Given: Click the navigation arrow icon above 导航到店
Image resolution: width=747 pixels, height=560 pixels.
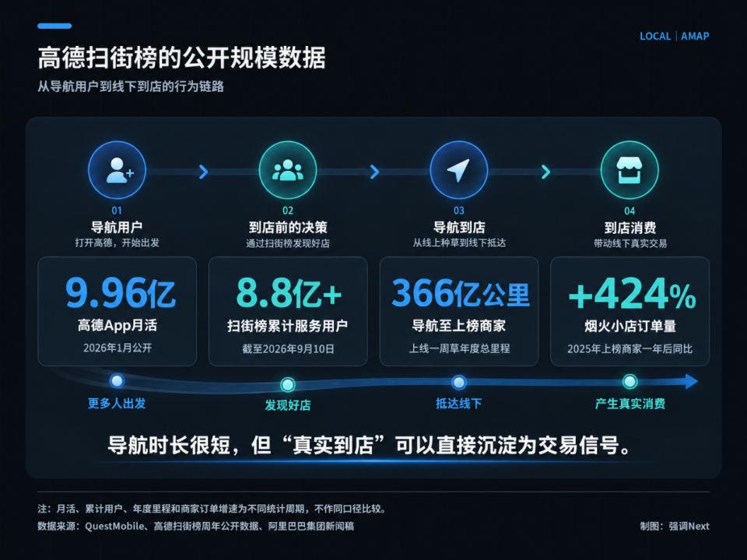Looking at the screenshot, I should [459, 170].
